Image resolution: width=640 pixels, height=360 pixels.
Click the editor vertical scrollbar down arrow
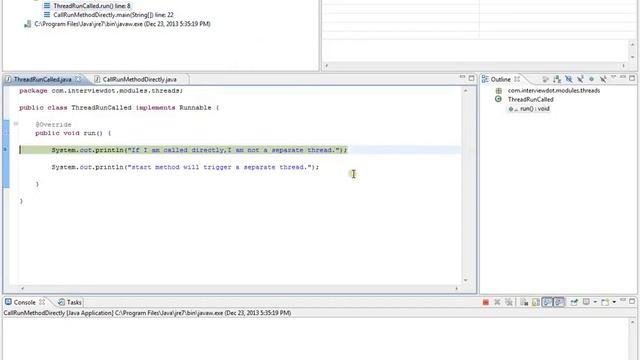click(x=466, y=280)
